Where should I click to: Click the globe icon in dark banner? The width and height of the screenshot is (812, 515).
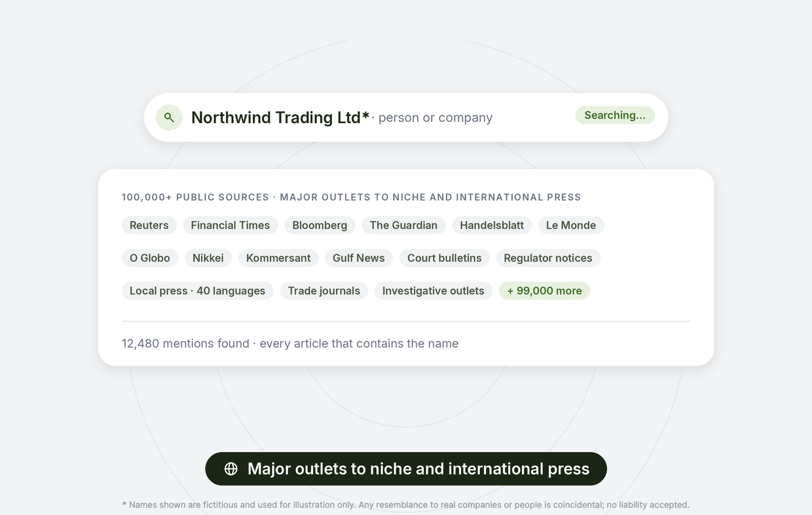(231, 468)
